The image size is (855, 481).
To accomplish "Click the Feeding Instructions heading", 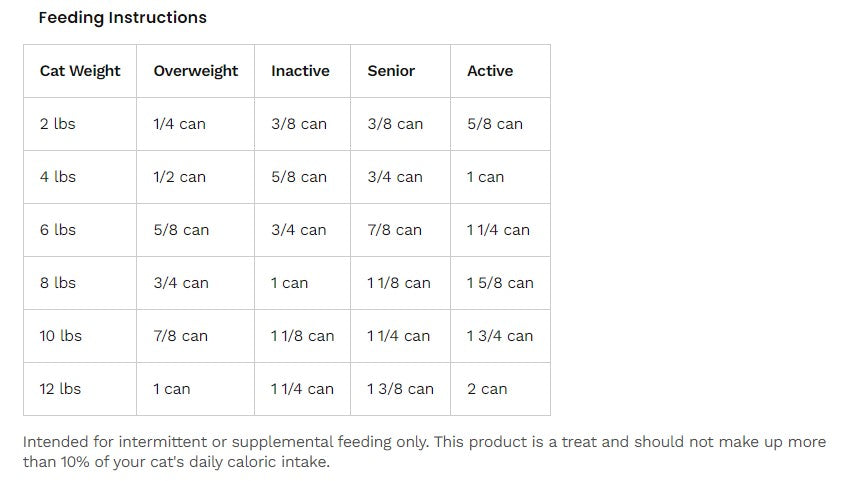I will click(x=123, y=17).
